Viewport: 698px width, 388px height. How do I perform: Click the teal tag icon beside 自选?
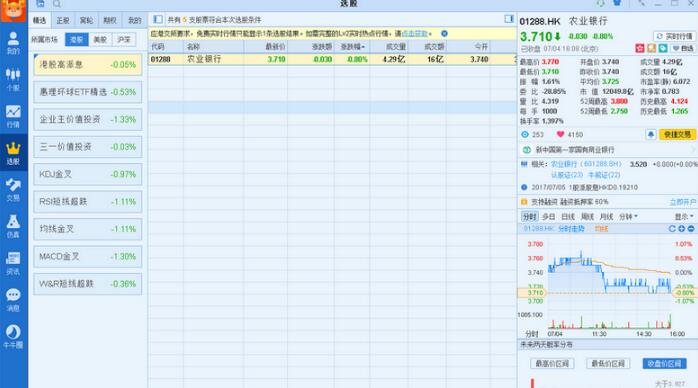[x=663, y=48]
